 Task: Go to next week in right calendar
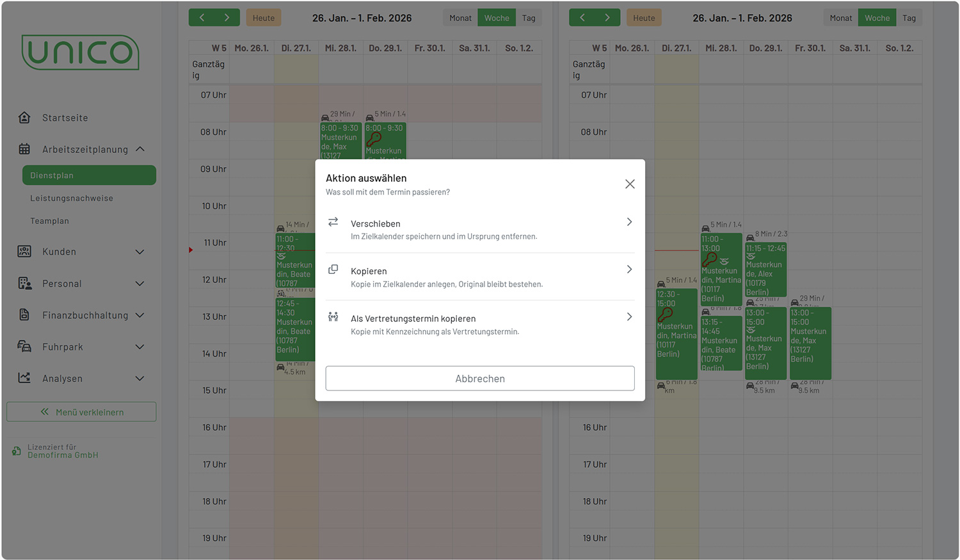pos(607,18)
